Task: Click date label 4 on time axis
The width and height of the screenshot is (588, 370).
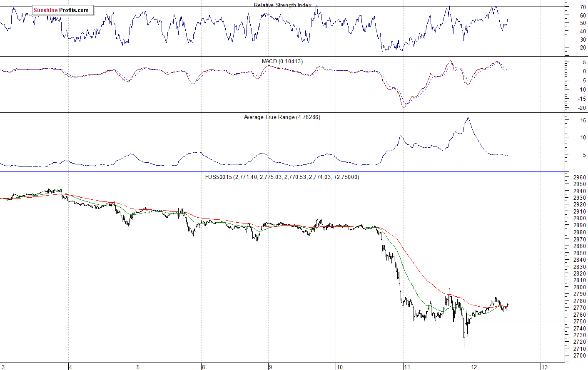Action: pyautogui.click(x=70, y=367)
